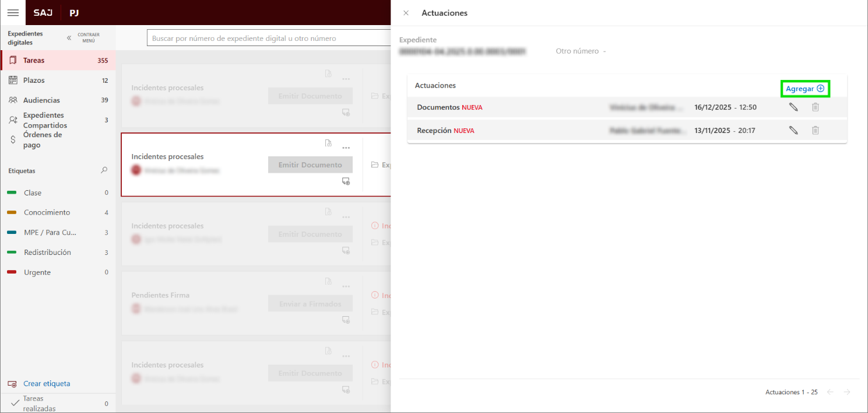Open Órdenes de pago
Viewport: 868px width, 413px height.
pyautogui.click(x=42, y=140)
